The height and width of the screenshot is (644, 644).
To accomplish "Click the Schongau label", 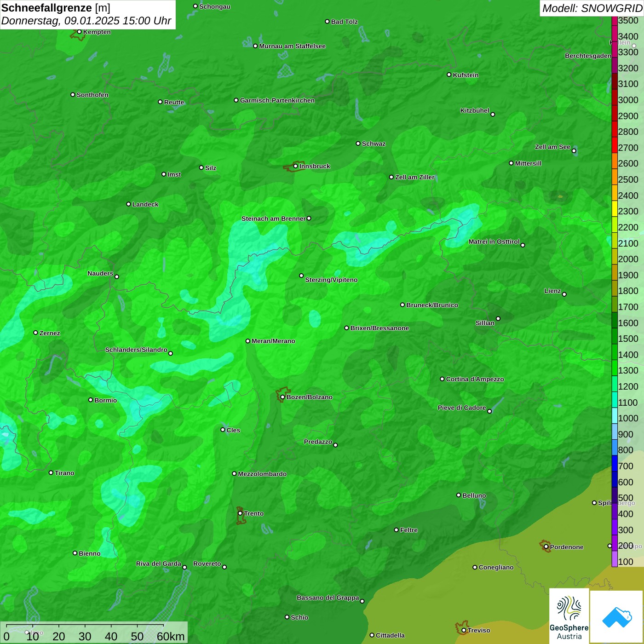I will [x=215, y=6].
